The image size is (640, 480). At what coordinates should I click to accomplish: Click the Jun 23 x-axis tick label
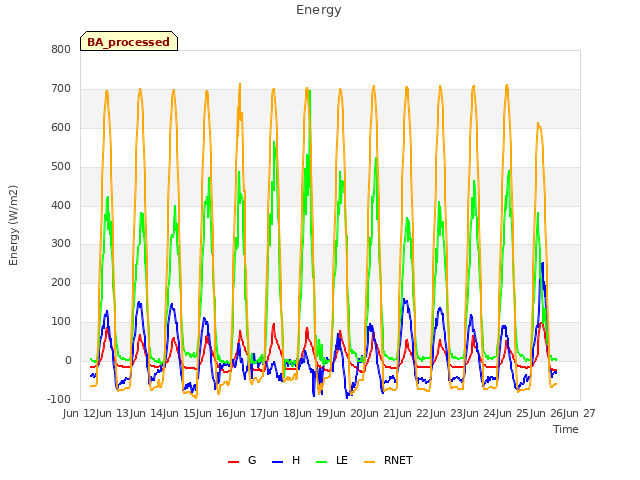[447, 413]
